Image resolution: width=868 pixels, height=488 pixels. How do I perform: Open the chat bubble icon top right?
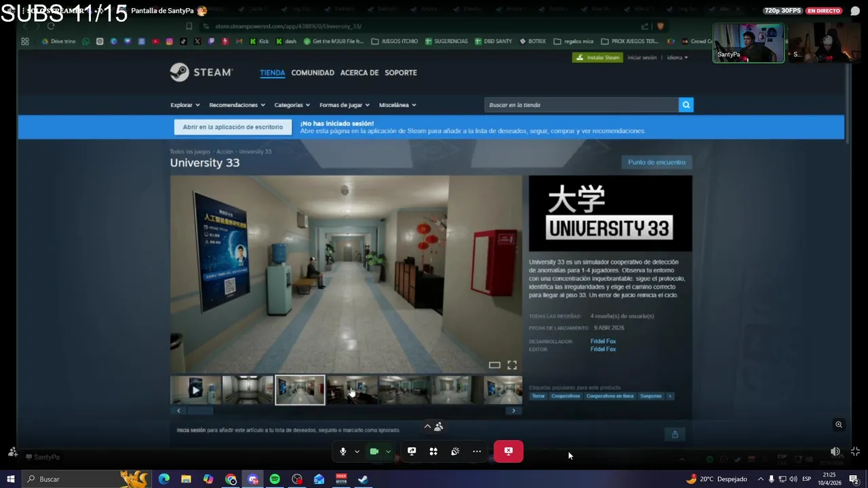855,11
